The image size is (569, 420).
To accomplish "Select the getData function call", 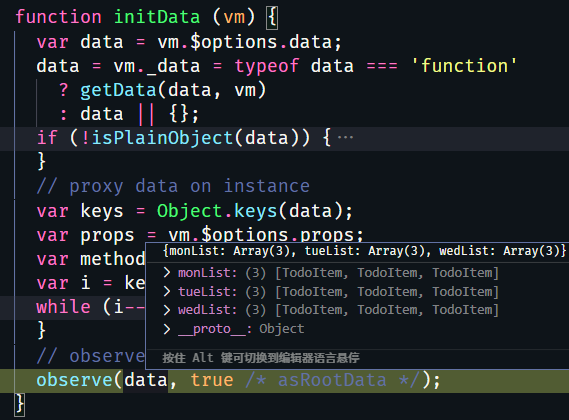I will [118, 90].
